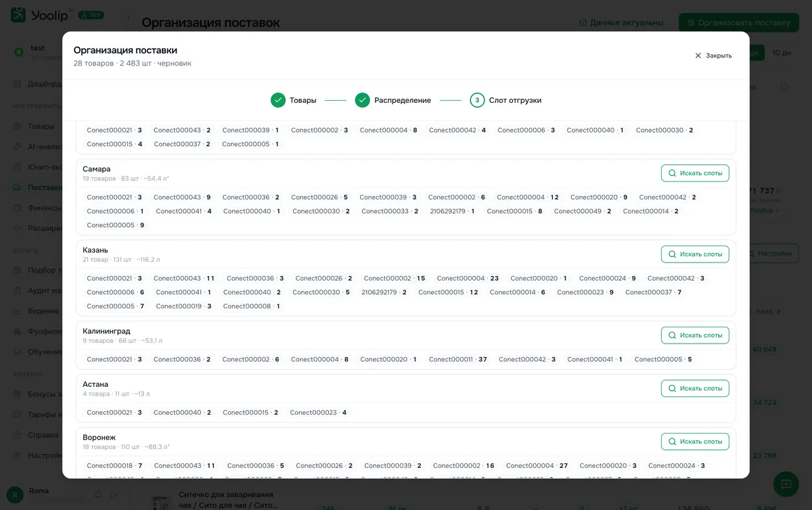Viewport: 812px width, 510px height.
Task: Click the info circle icon on background page
Action: coord(784,86)
